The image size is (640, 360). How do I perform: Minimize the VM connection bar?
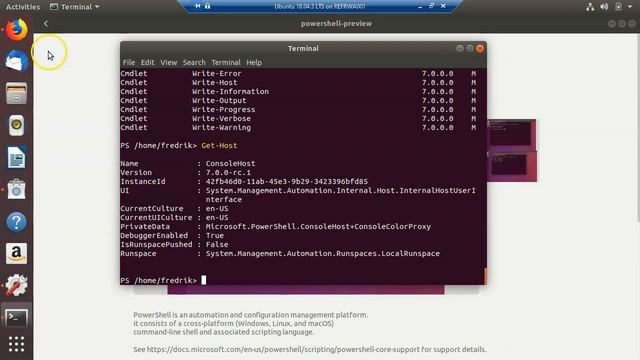(420, 6)
